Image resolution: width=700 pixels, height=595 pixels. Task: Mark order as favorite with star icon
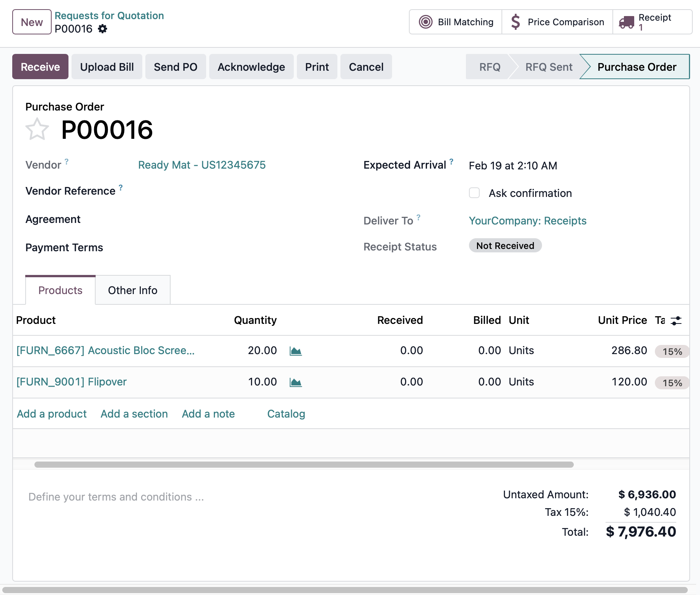[37, 129]
